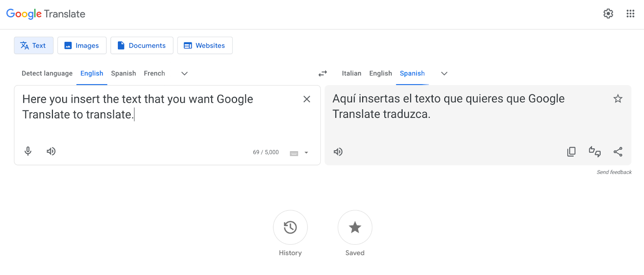Switch to the Documents tab
Screen dimensions: 644x275
142,45
